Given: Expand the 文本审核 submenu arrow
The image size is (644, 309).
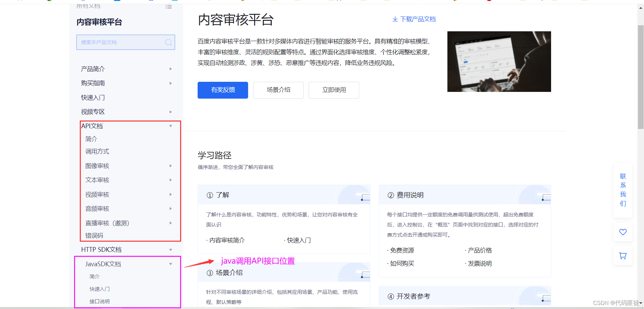Looking at the screenshot, I should point(171,180).
